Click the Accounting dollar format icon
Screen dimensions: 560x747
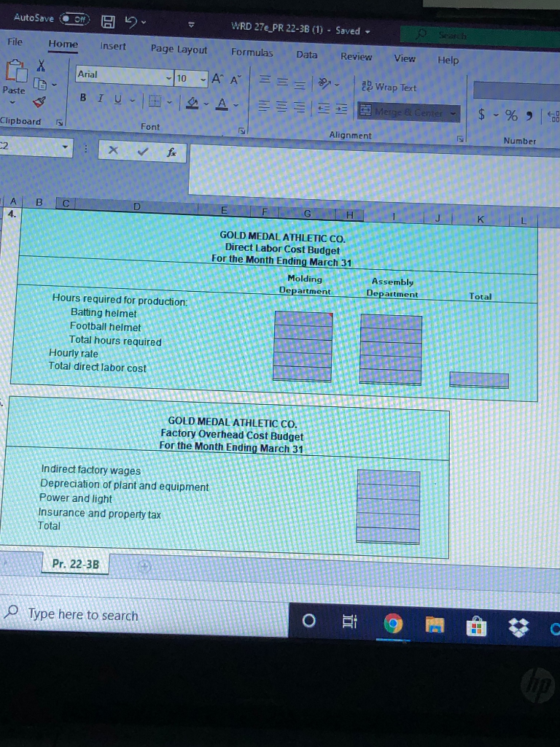pos(482,114)
